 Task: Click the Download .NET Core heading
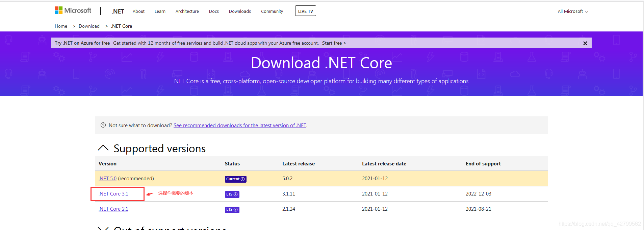tap(321, 63)
